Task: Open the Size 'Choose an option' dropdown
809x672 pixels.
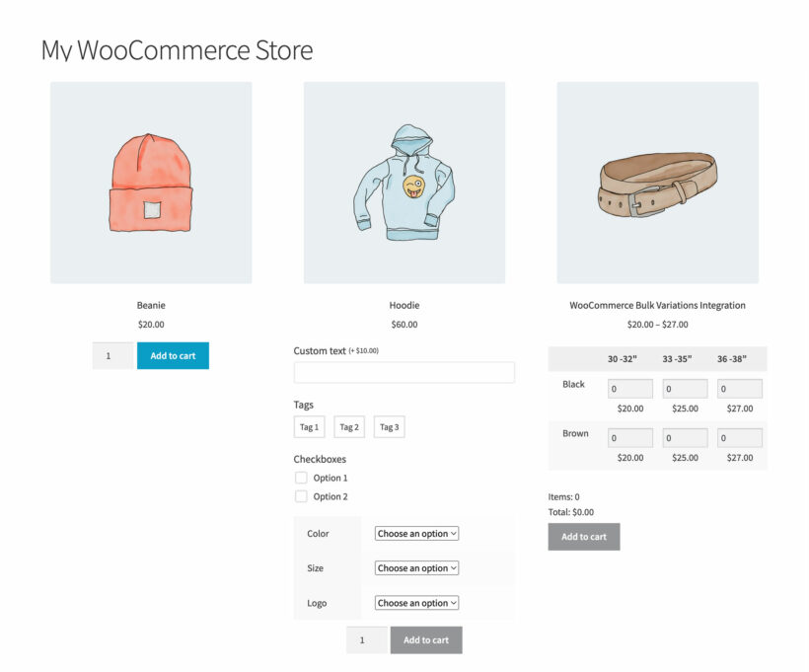Action: [414, 568]
